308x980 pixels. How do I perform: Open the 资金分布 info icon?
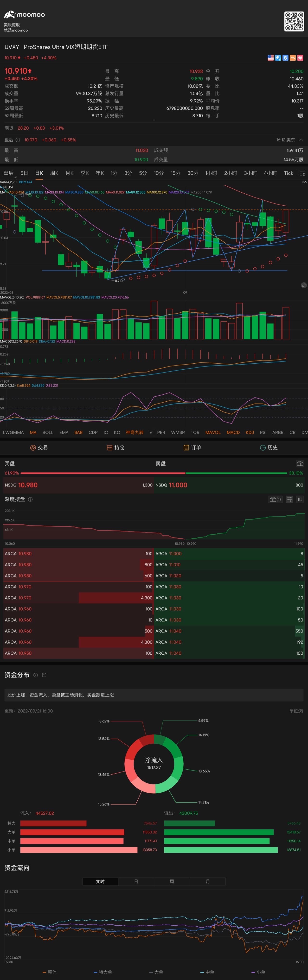(x=35, y=675)
